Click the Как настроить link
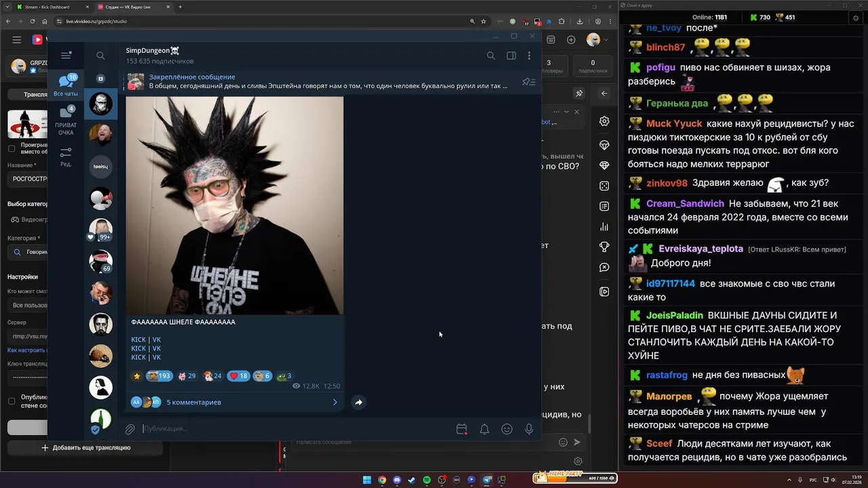Screen dimensions: 868x488 pos(27,350)
